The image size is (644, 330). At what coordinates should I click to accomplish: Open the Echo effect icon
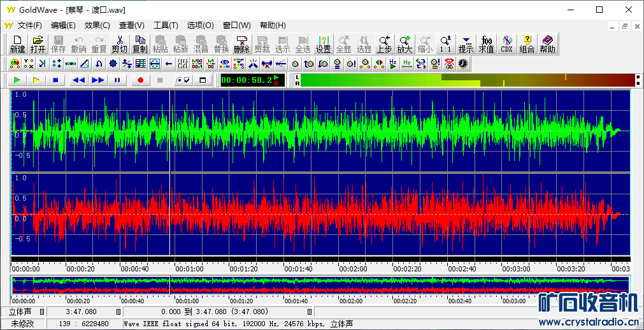click(x=43, y=63)
